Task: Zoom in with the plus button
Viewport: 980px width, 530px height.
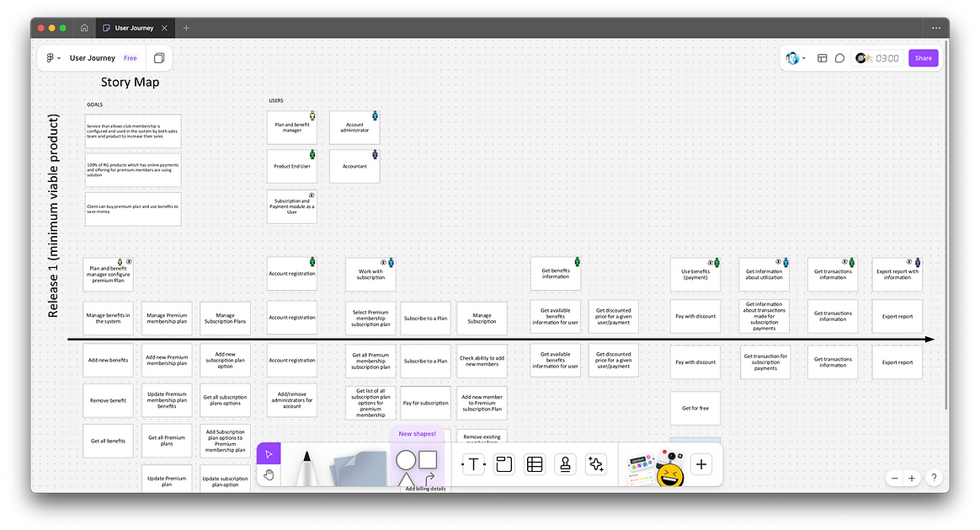Action: [x=912, y=478]
